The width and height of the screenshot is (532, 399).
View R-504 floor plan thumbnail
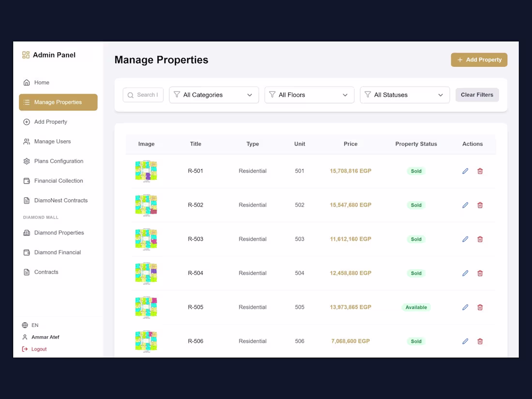pos(146,273)
